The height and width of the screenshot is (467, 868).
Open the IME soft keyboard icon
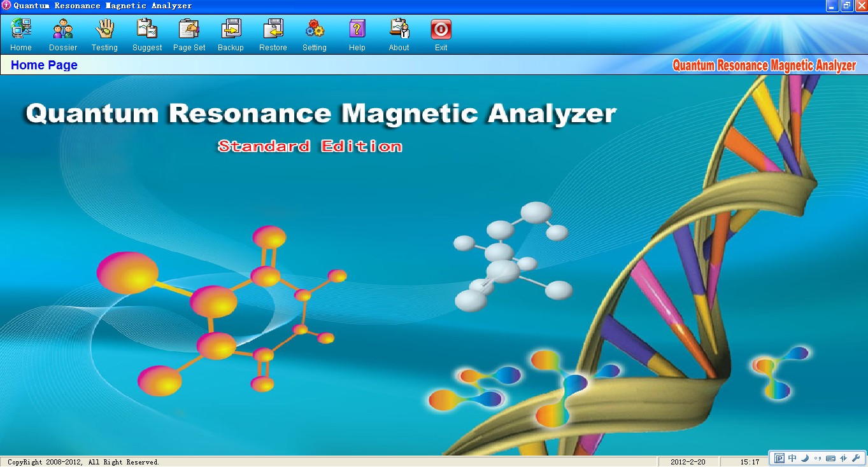[x=830, y=458]
